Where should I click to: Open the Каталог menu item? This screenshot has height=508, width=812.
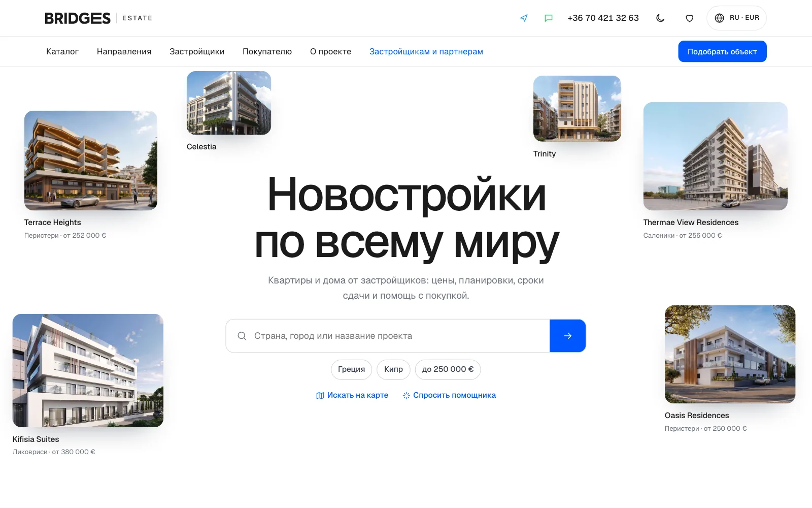click(62, 51)
